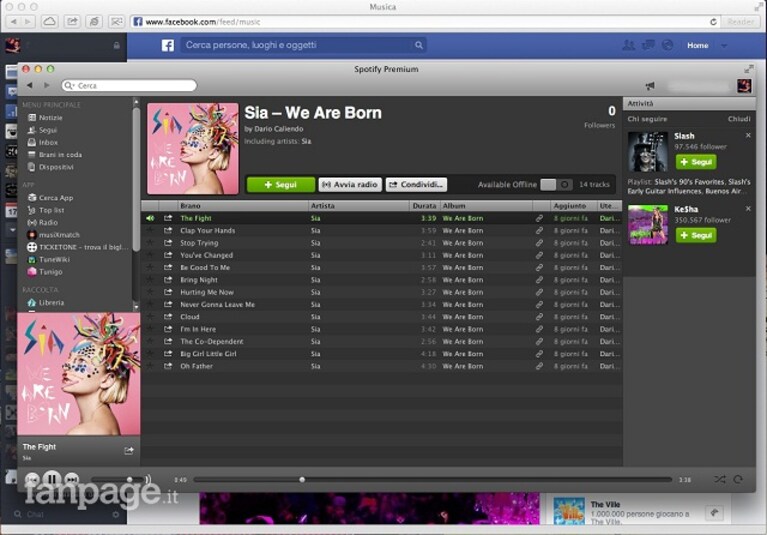Sort by the Album column header
The image size is (767, 535).
click(x=486, y=206)
